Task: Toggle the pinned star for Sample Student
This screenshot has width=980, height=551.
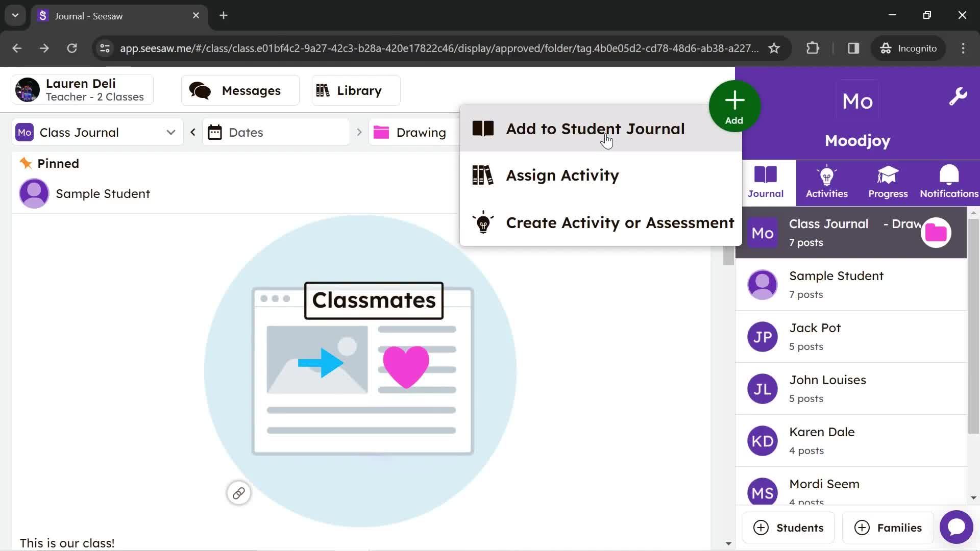Action: click(26, 163)
